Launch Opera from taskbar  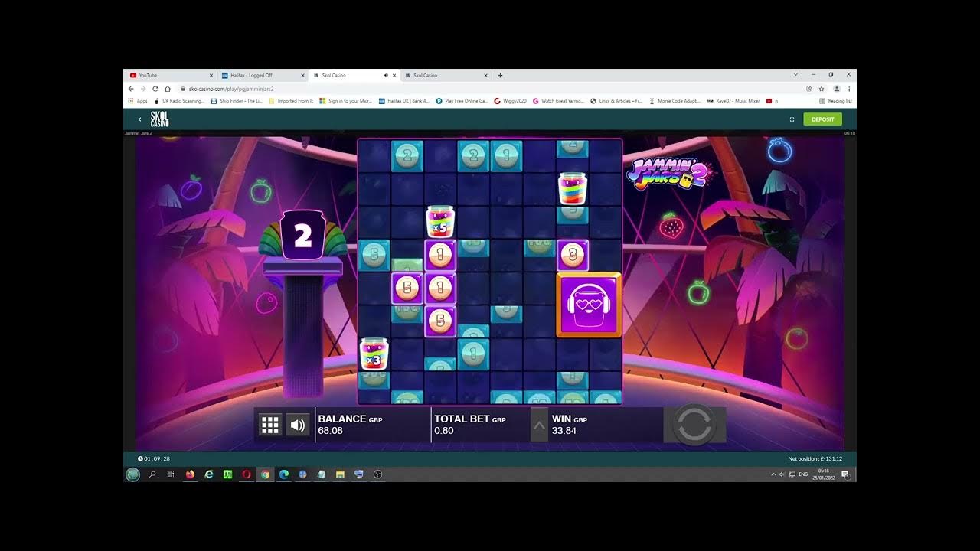(x=247, y=474)
